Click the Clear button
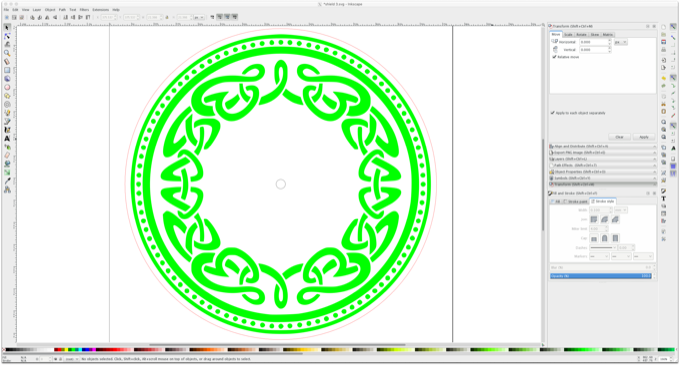Viewport: 680px width, 365px height. click(619, 137)
